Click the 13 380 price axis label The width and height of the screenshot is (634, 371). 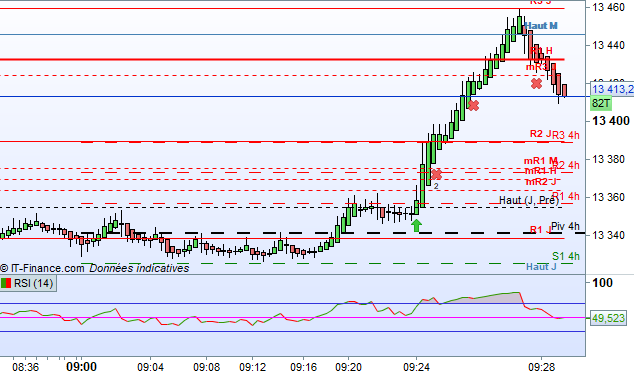coord(609,159)
